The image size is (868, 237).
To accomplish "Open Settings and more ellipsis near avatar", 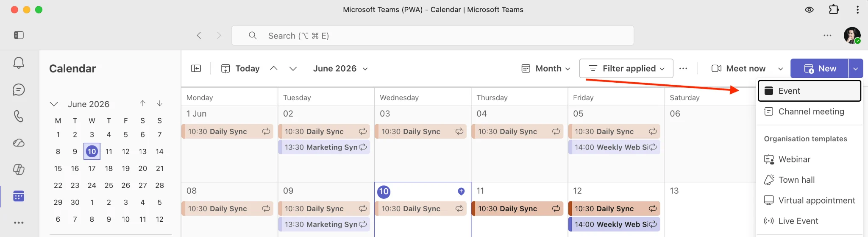I will point(827,35).
